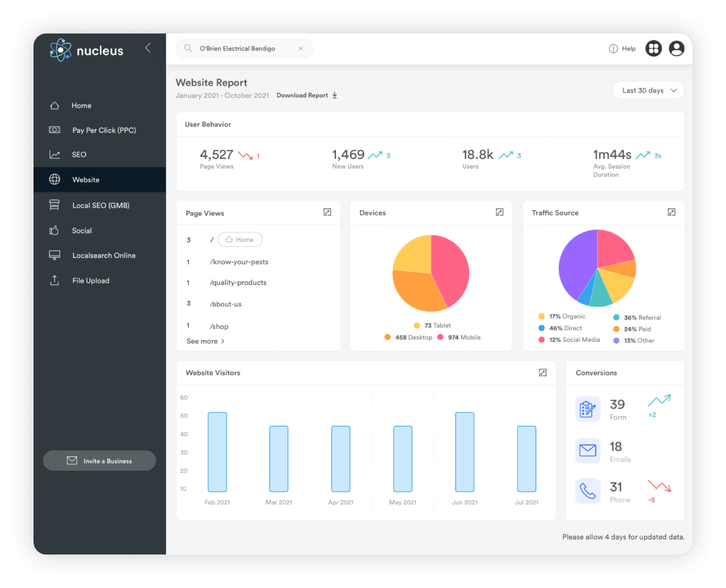Viewport: 726px width, 588px height.
Task: Click the Invite a Business button
Action: (99, 460)
